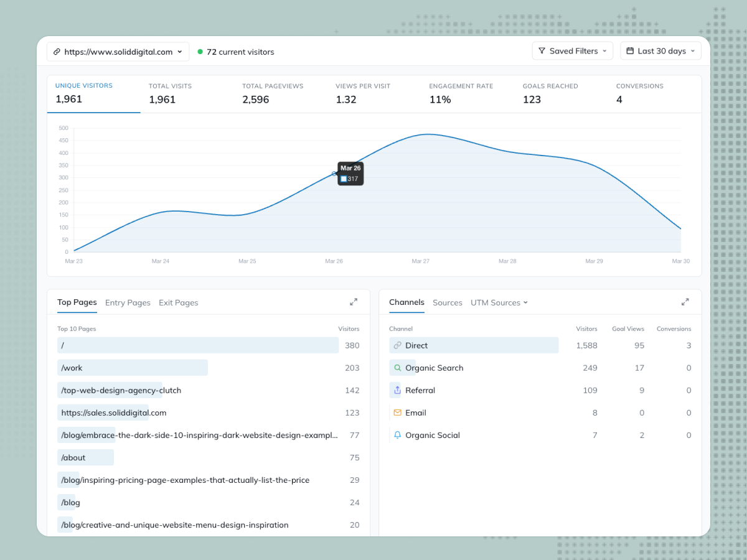Switch to the Channels tab

(406, 302)
